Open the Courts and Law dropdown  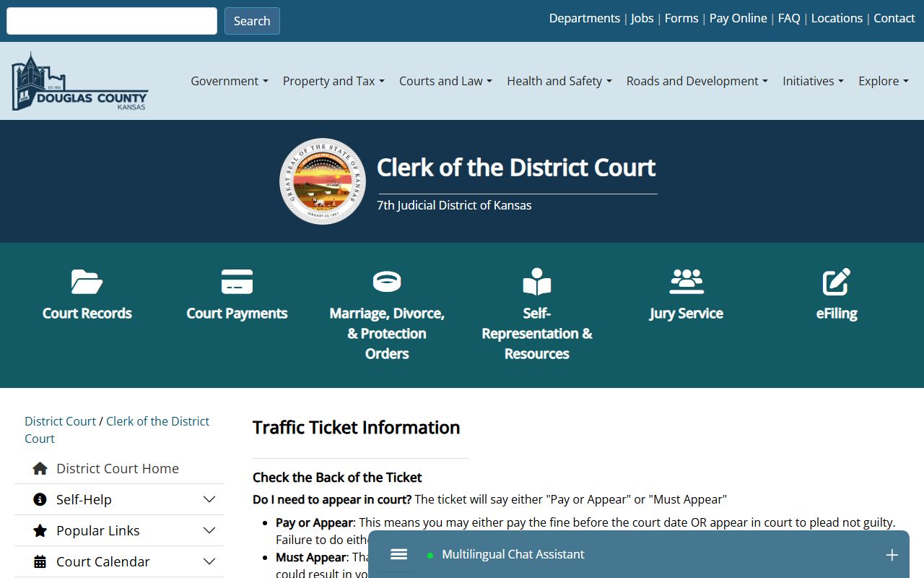(445, 81)
